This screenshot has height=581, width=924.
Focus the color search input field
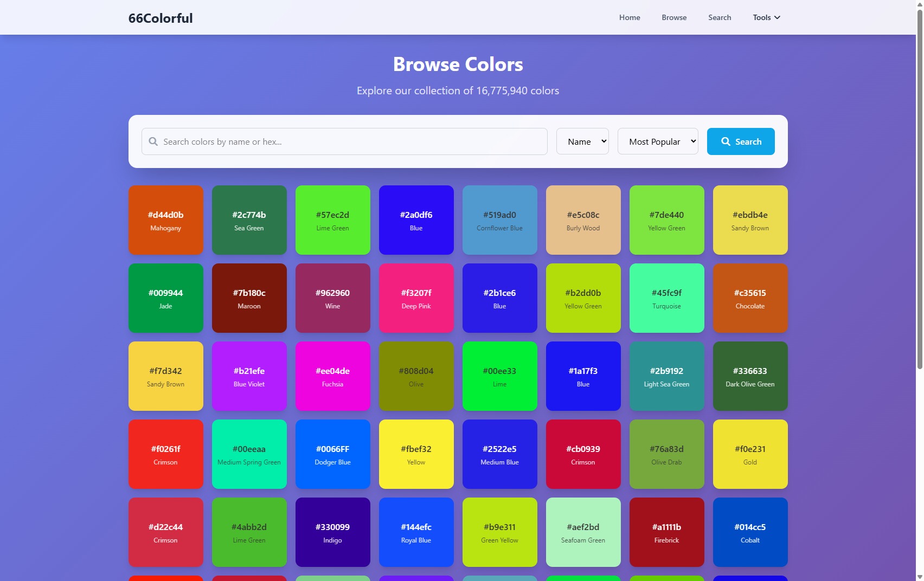pos(344,141)
